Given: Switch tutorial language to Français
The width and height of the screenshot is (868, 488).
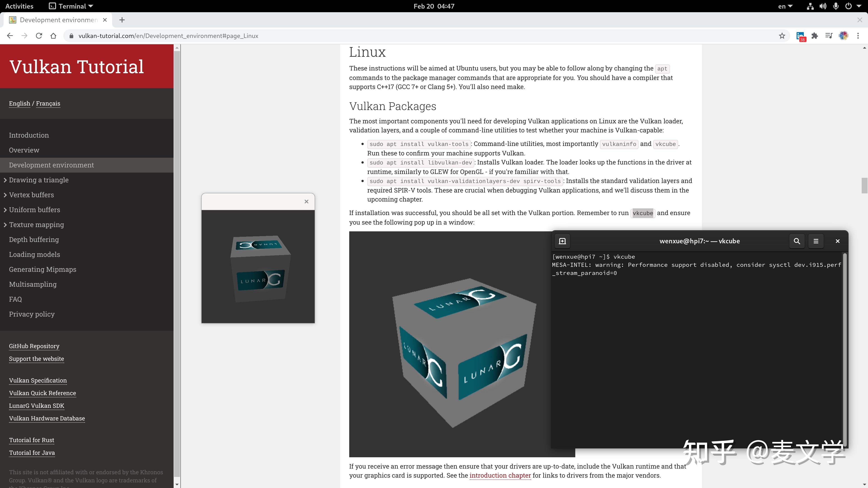Looking at the screenshot, I should (x=48, y=103).
